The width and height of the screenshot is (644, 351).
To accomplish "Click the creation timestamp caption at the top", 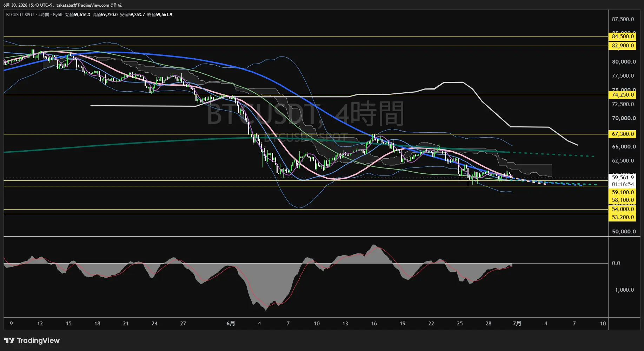I will click(62, 5).
